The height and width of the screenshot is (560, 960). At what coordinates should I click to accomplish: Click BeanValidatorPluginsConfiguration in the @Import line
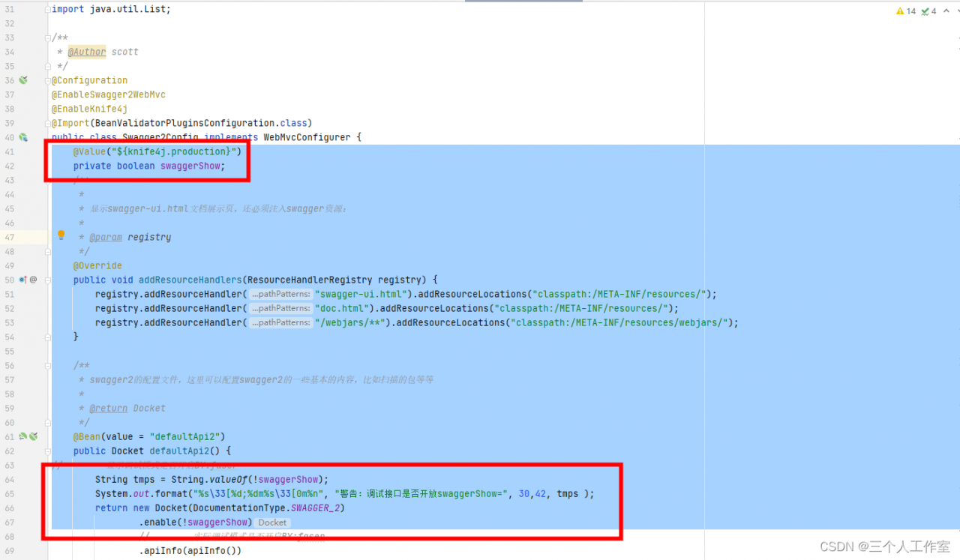pos(184,123)
